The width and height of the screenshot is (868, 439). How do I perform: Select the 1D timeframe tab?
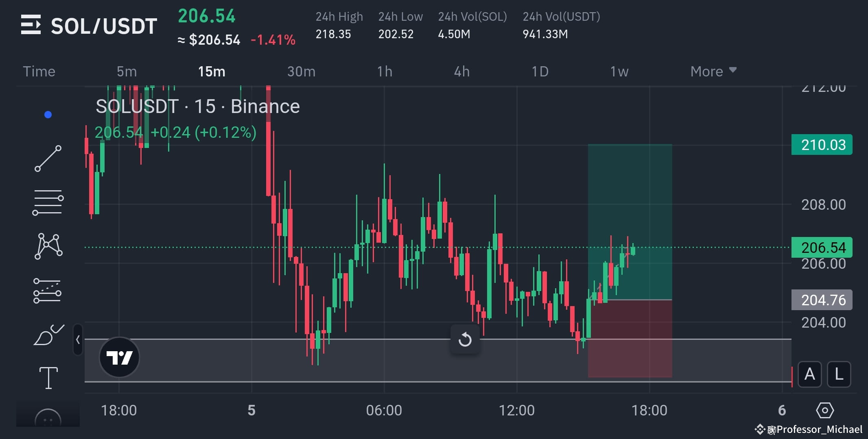[540, 71]
